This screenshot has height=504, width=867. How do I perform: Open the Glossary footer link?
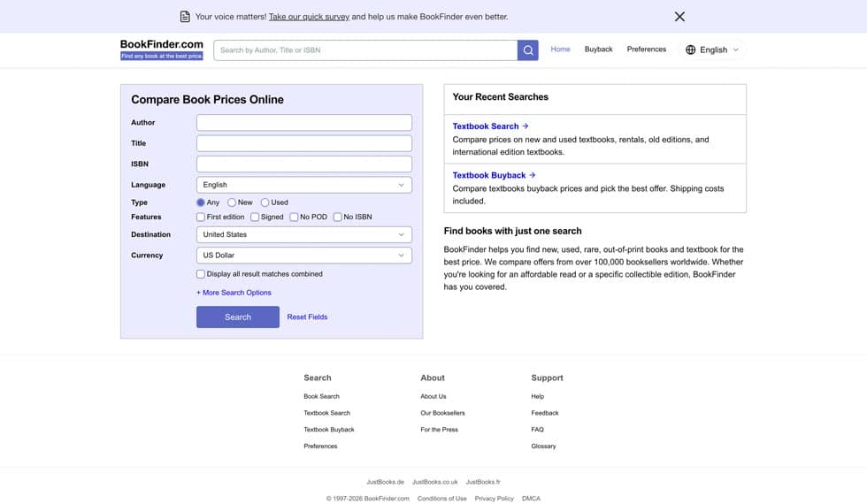tap(543, 447)
